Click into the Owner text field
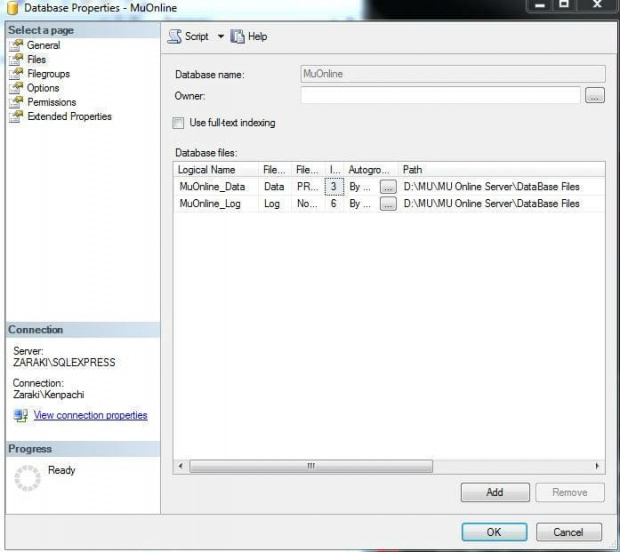This screenshot has height=552, width=620. 440,96
